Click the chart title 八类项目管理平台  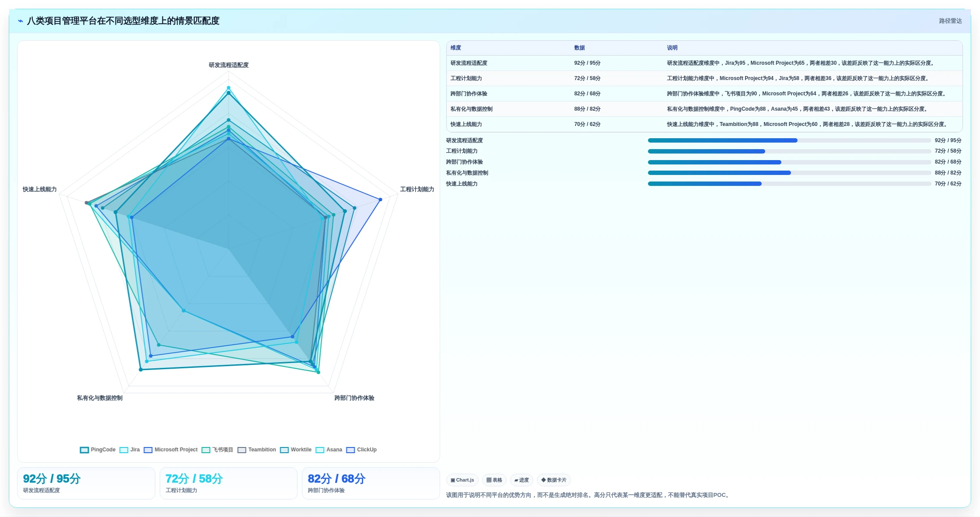tap(123, 21)
